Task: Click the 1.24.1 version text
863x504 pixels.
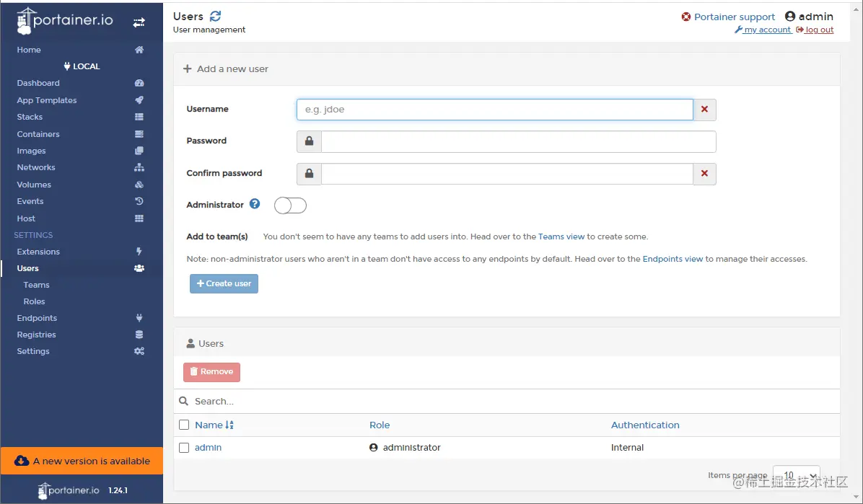Action: coord(118,490)
